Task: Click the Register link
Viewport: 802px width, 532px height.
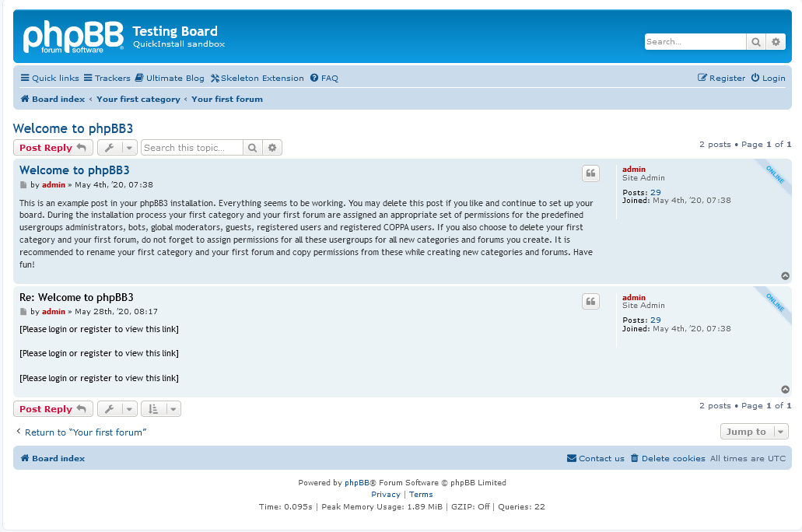Action: [x=721, y=79]
